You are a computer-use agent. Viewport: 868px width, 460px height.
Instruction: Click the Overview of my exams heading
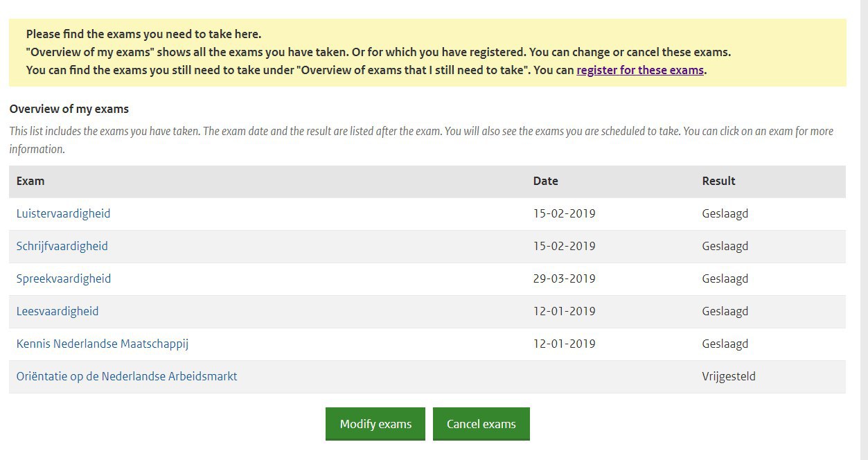69,109
